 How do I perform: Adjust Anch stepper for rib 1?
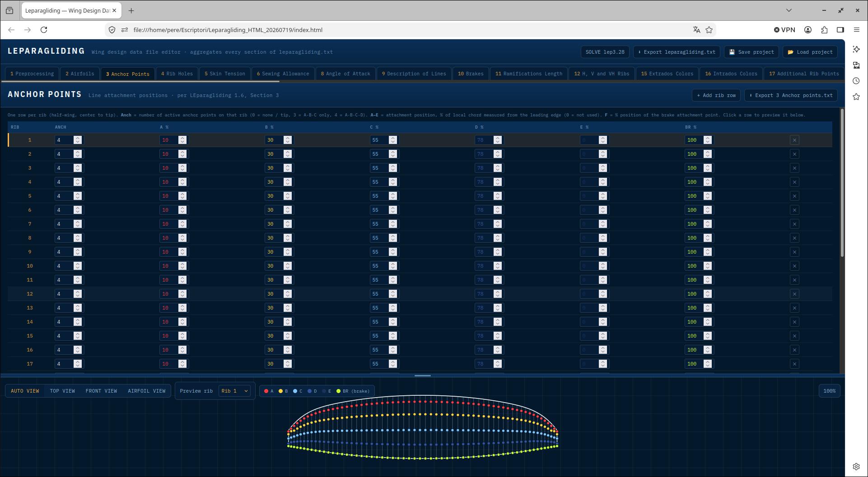[x=78, y=140]
